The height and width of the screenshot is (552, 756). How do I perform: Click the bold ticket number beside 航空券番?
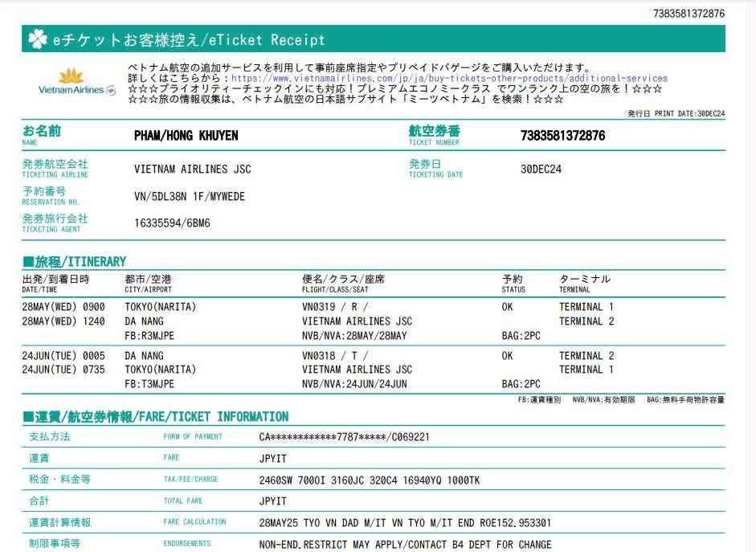[562, 136]
